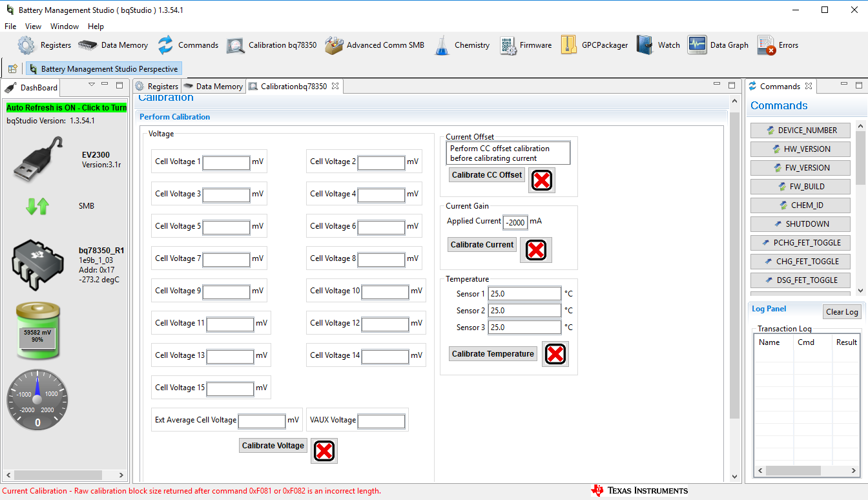Close the Commands view tab
The width and height of the screenshot is (868, 500).
click(x=809, y=86)
